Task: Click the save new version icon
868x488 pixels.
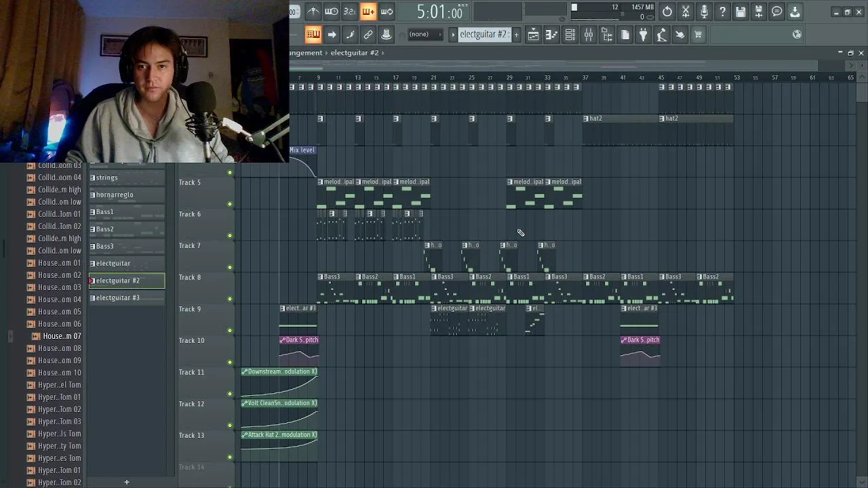Action: pos(759,12)
